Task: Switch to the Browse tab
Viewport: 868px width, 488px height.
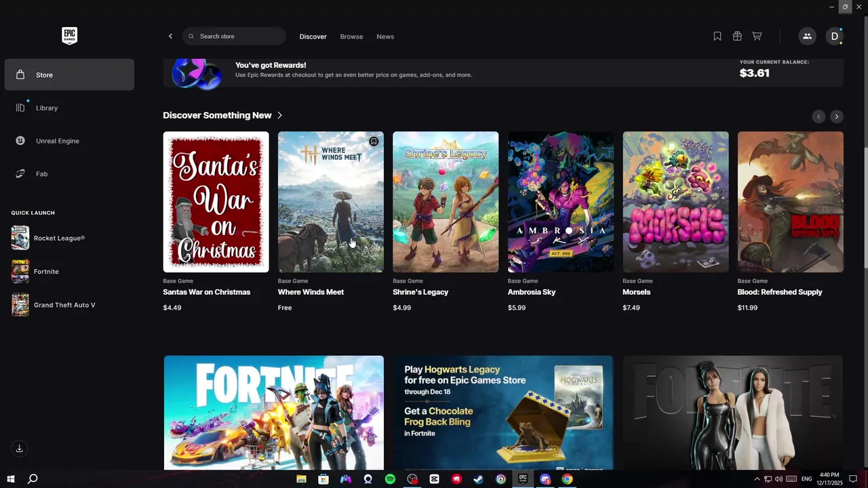Action: (x=351, y=37)
